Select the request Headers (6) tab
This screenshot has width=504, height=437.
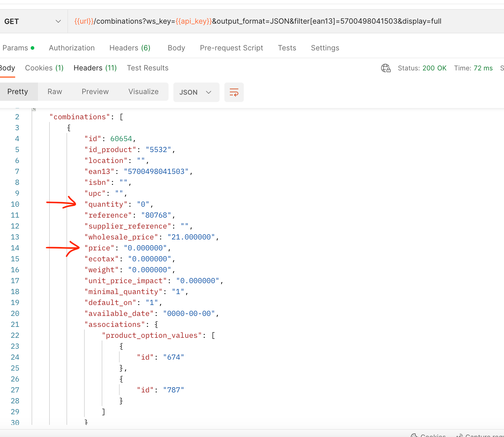click(x=130, y=48)
